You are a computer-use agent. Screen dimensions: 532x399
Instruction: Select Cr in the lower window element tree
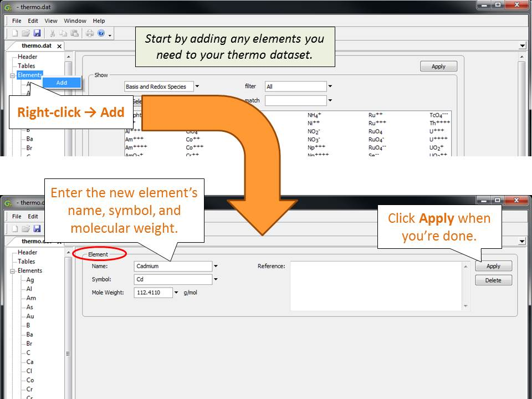click(x=29, y=390)
